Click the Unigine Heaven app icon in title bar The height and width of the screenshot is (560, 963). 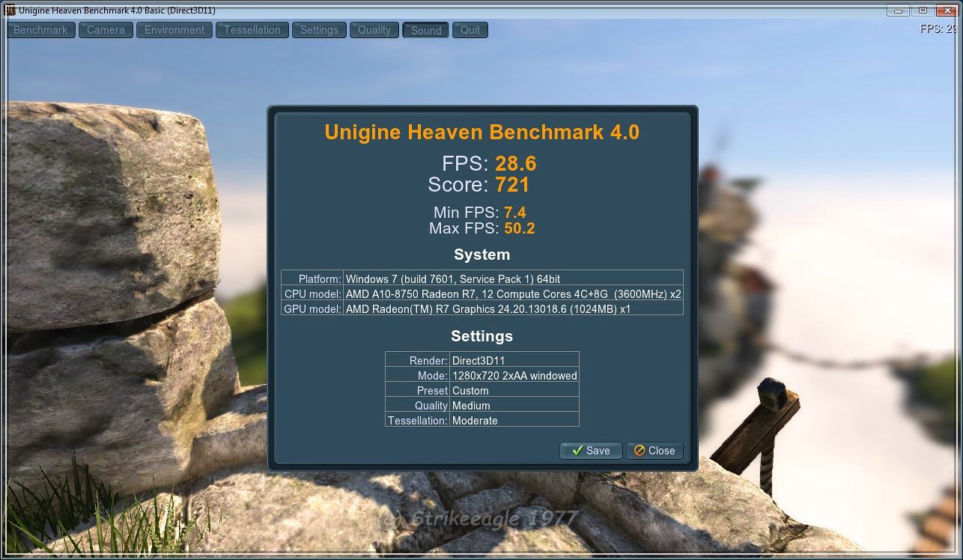click(x=10, y=10)
